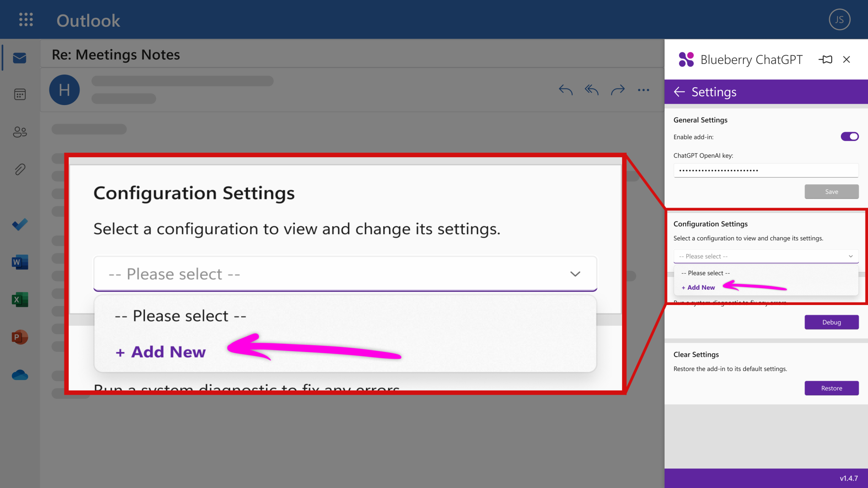The width and height of the screenshot is (868, 488).
Task: Pin the Blueberry ChatGPT add-in pane
Action: click(x=826, y=59)
